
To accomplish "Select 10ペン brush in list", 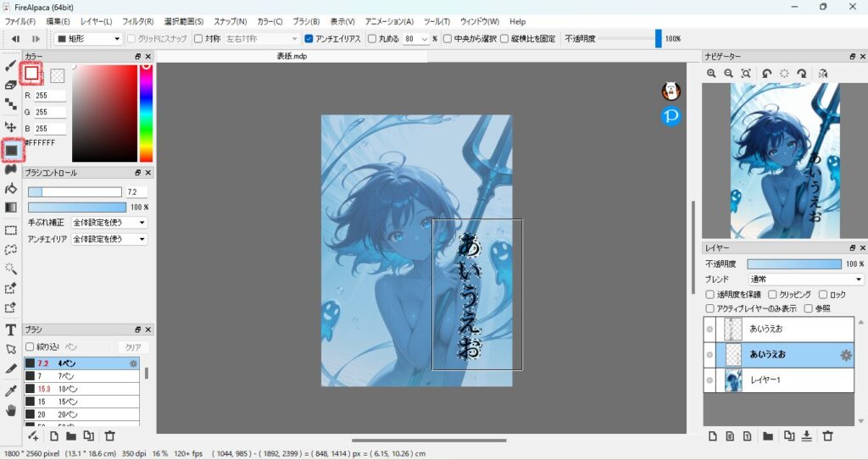I will [x=81, y=389].
